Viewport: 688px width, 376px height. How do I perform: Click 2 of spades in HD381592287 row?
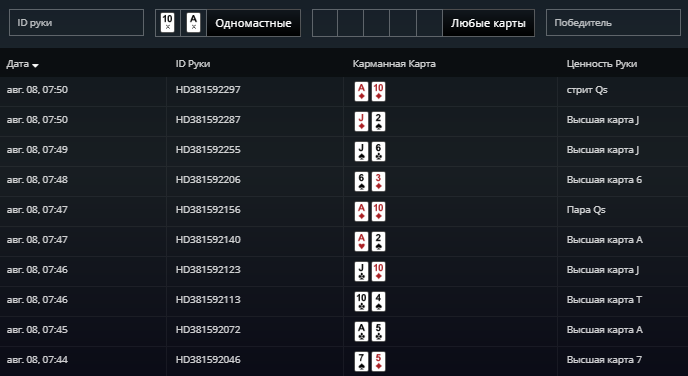point(378,122)
